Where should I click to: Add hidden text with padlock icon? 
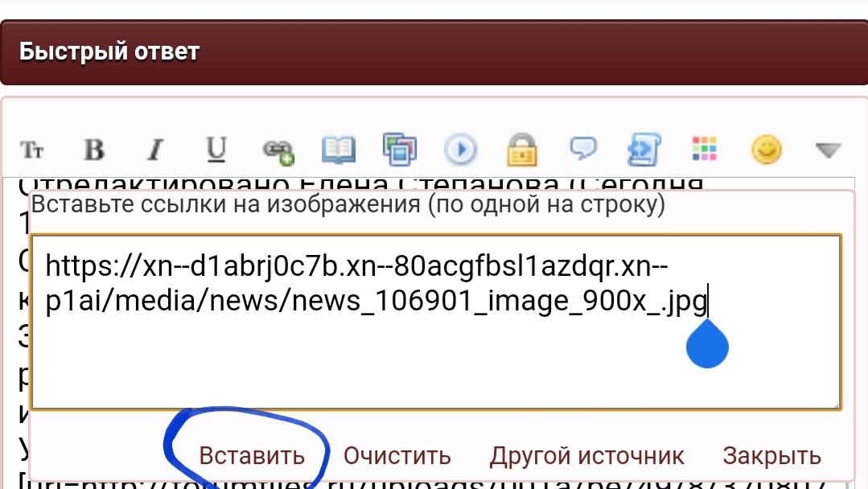pos(522,150)
